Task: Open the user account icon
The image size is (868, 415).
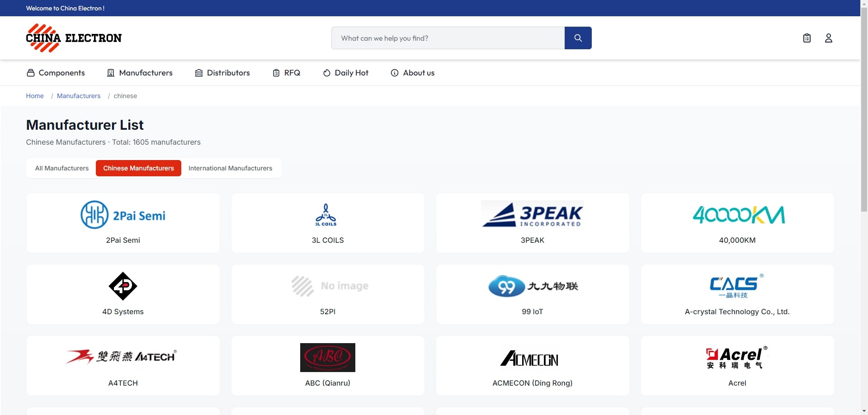Action: coord(829,38)
